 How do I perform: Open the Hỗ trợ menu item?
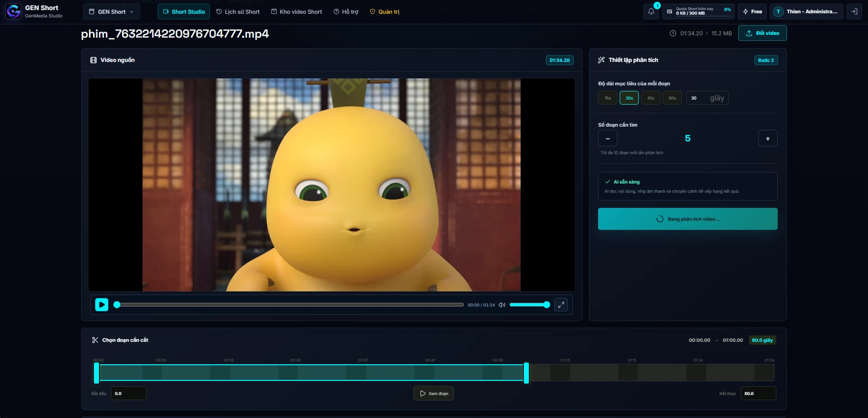346,11
